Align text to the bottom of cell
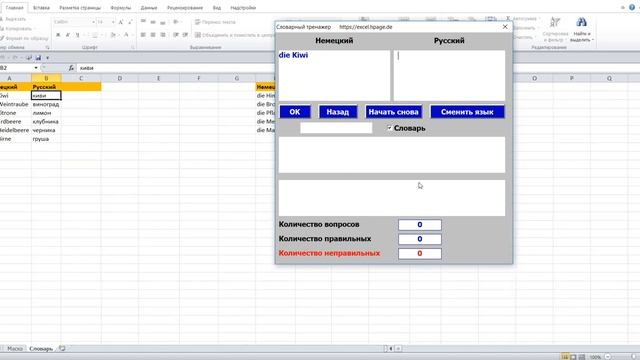 click(163, 22)
